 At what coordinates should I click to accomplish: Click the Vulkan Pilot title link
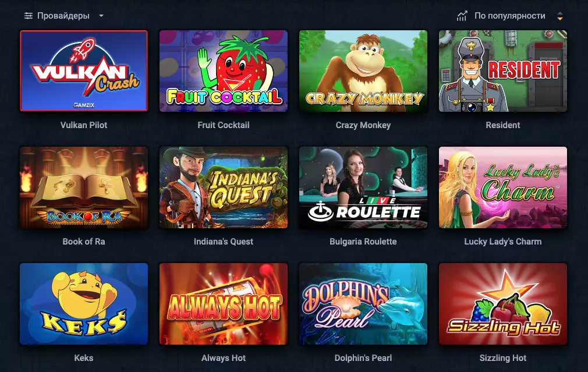[84, 125]
